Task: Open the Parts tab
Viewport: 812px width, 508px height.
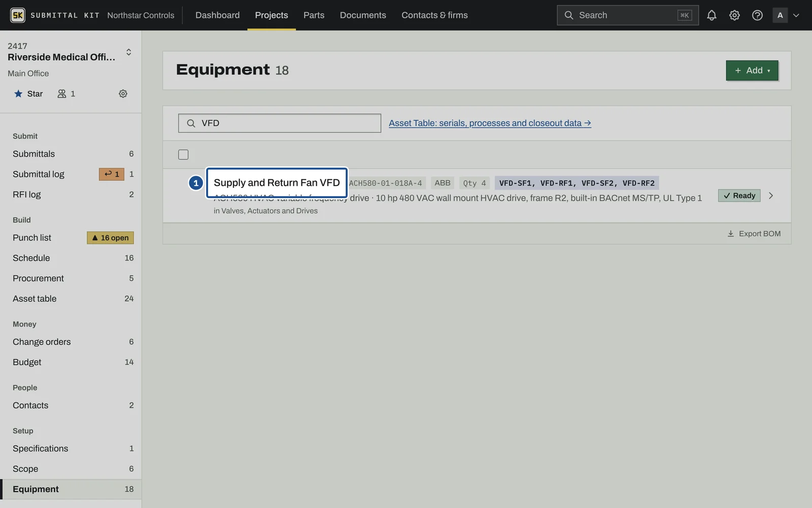Action: click(x=314, y=15)
